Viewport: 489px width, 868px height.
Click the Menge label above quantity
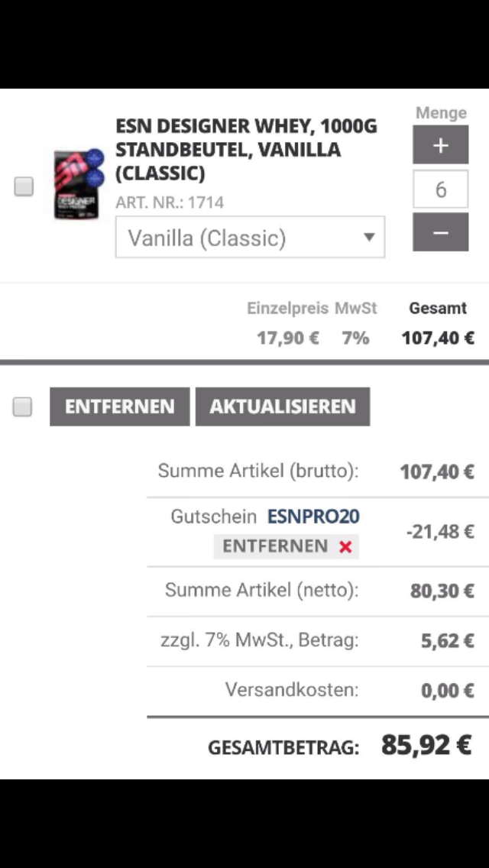tap(441, 113)
